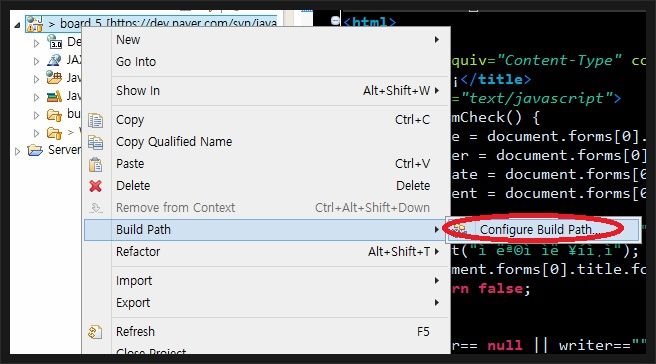The image size is (656, 364).
Task: Expand the Deployment Descriptor node
Action: pos(36,43)
